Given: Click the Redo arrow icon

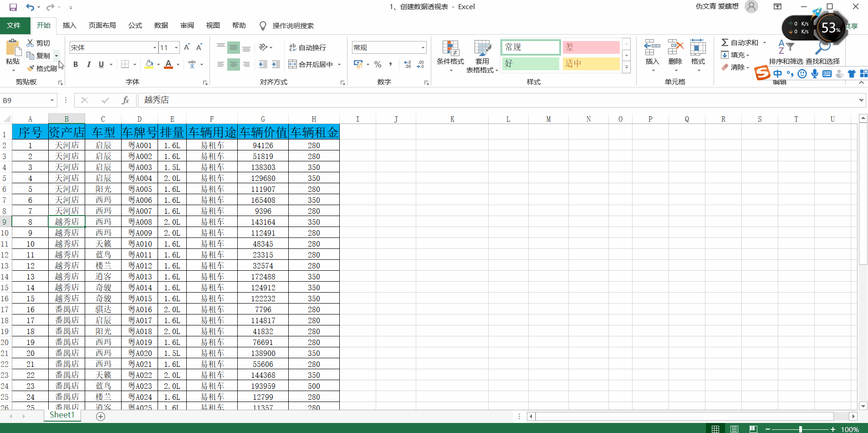Looking at the screenshot, I should [50, 7].
